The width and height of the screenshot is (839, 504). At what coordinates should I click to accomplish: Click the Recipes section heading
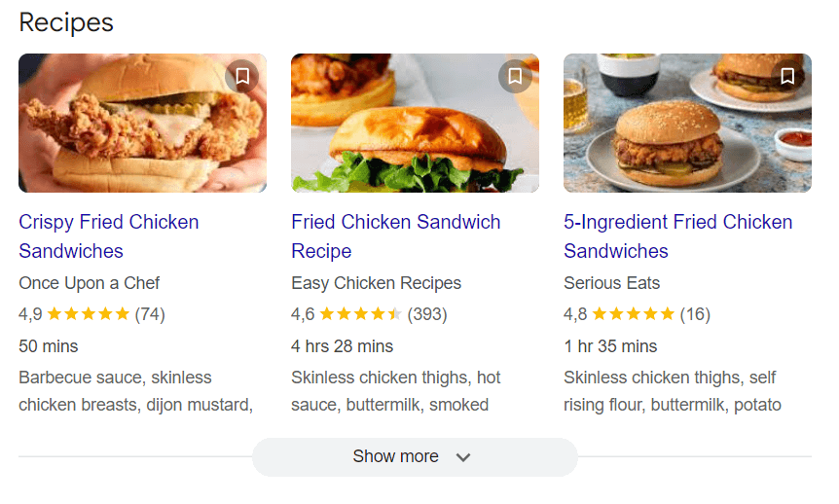pyautogui.click(x=66, y=23)
